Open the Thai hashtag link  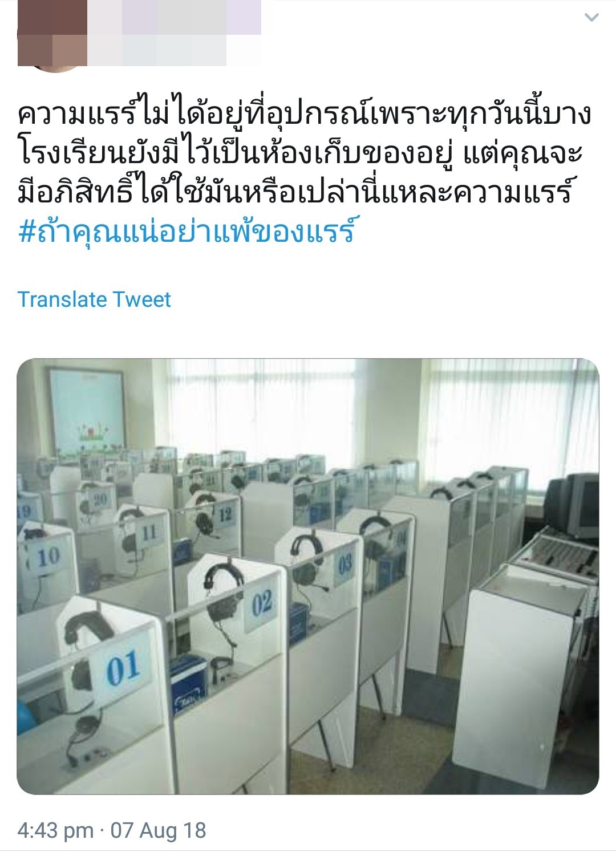[186, 232]
